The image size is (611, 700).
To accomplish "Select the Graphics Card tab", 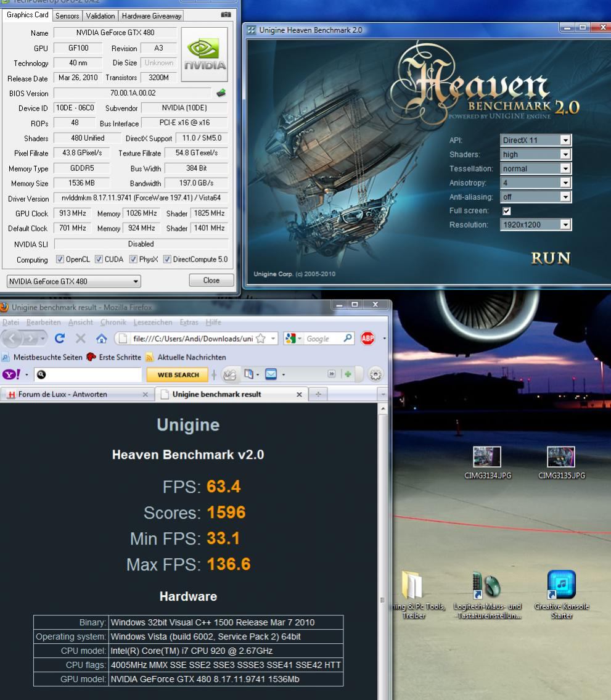I will (x=27, y=15).
